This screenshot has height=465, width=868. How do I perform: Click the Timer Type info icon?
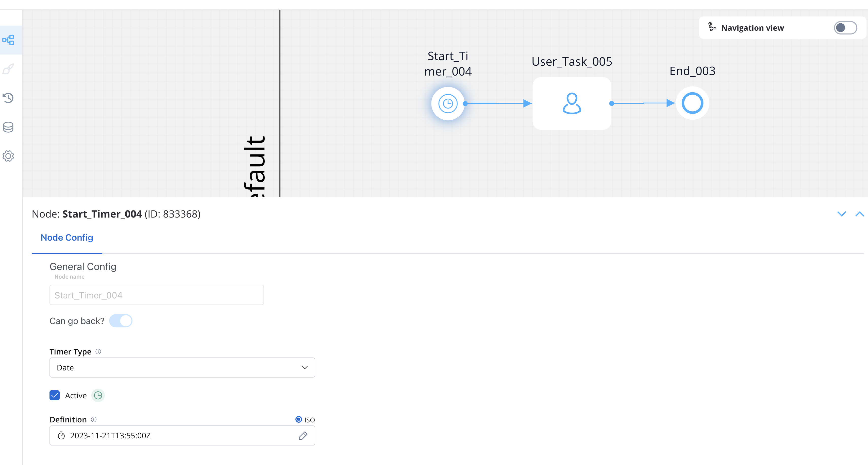tap(98, 351)
